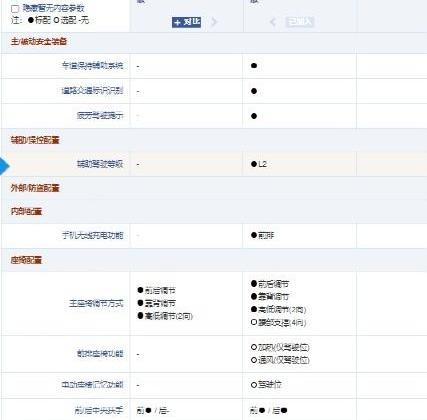Click the 电动座椅记忆功能 row label
The height and width of the screenshot is (420, 427).
coord(92,385)
